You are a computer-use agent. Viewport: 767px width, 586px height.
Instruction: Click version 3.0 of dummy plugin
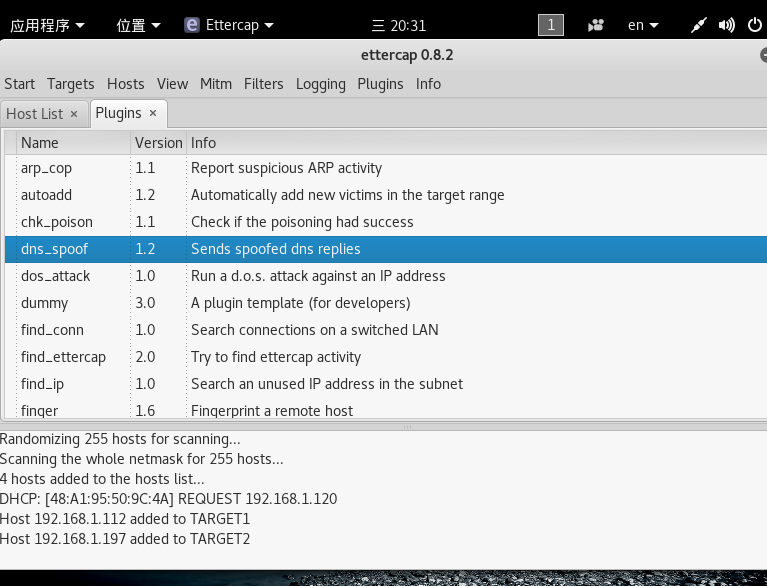click(x=145, y=303)
